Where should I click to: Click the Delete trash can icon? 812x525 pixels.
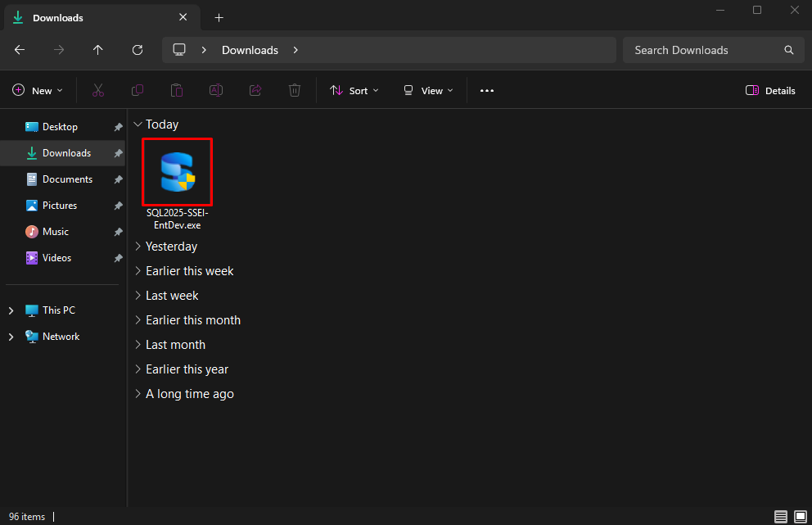point(295,91)
